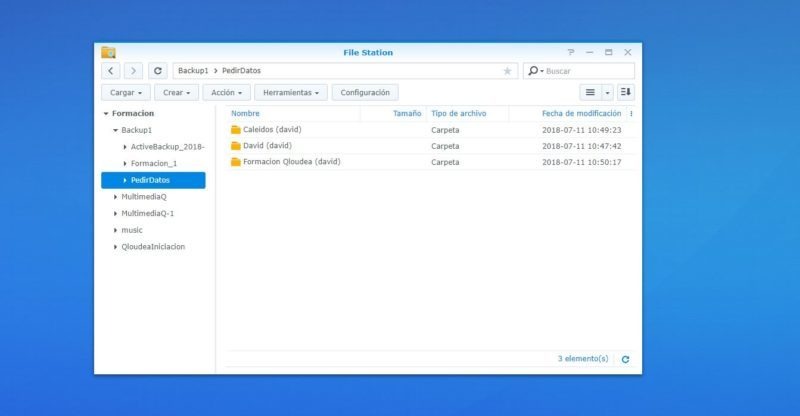Refresh list using bottom status icon

pos(625,359)
